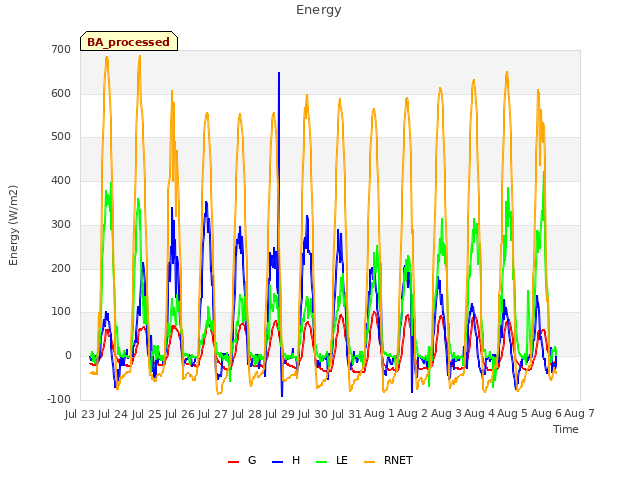Click the green LE legend swatch
Image resolution: width=640 pixels, height=480 pixels.
pos(322,462)
